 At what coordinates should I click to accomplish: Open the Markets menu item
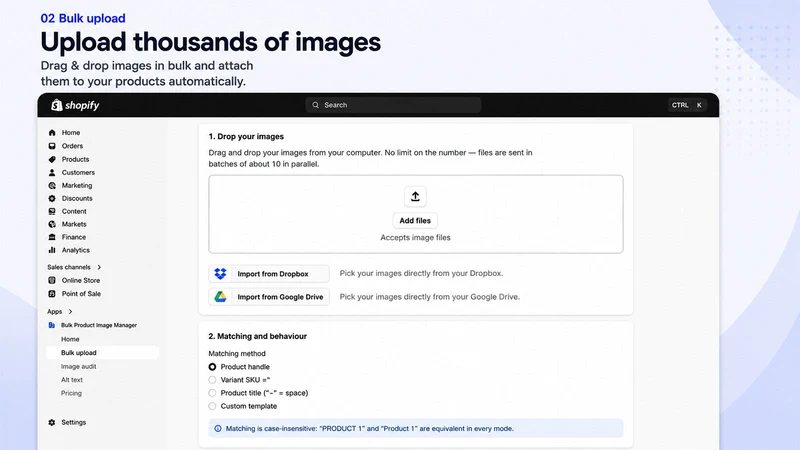click(x=74, y=224)
